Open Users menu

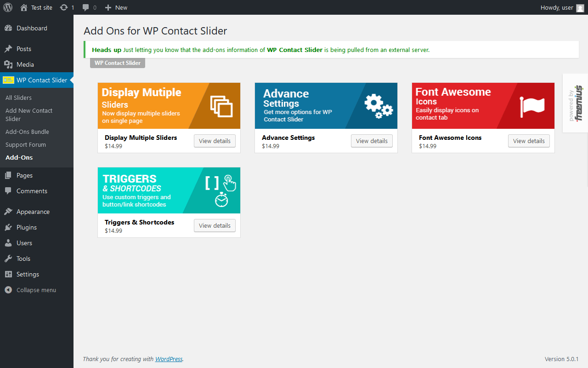37,243
